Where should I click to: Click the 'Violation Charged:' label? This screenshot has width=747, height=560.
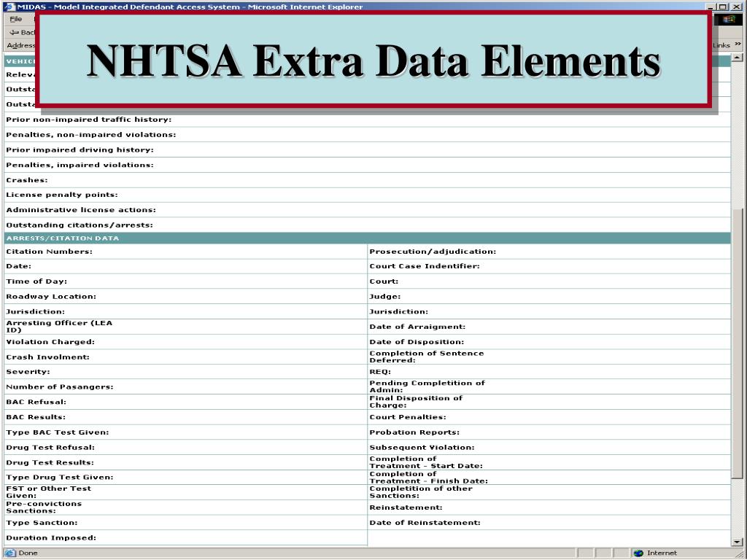(50, 342)
